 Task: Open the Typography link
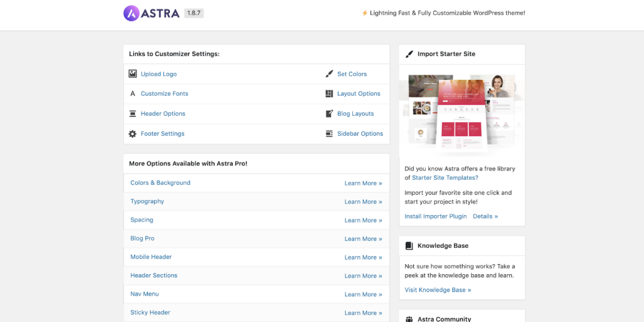[147, 201]
